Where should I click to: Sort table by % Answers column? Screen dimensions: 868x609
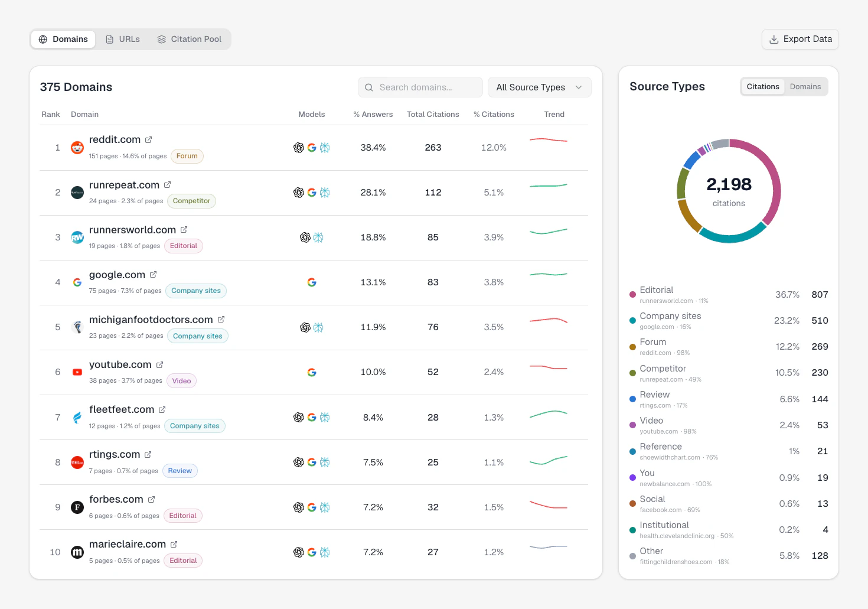pos(373,115)
